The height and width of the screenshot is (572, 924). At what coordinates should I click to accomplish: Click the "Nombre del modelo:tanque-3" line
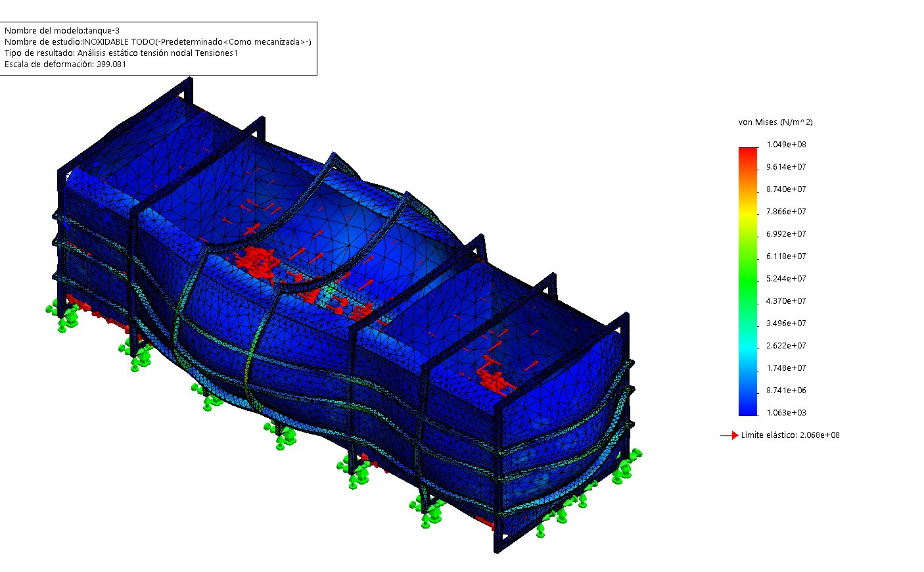click(62, 30)
